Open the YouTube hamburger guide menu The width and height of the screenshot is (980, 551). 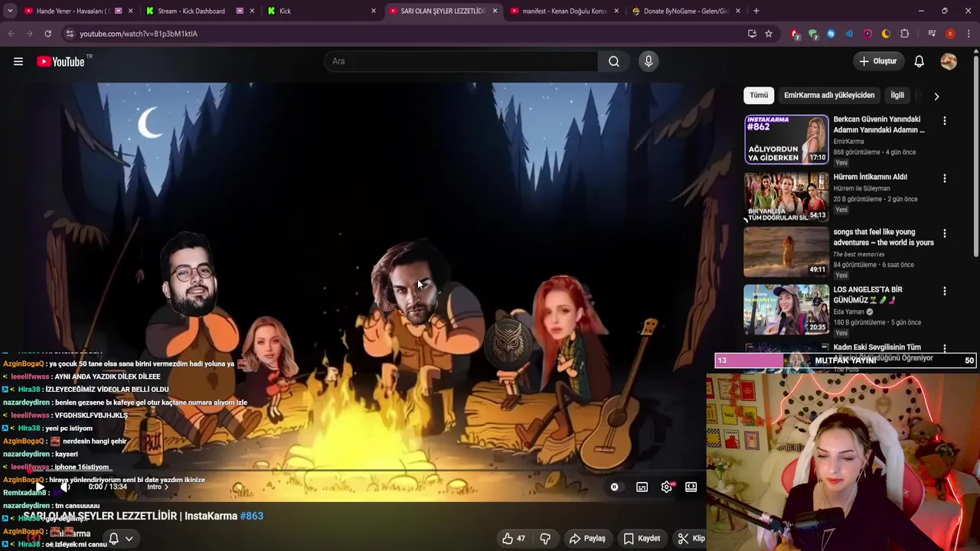(18, 61)
